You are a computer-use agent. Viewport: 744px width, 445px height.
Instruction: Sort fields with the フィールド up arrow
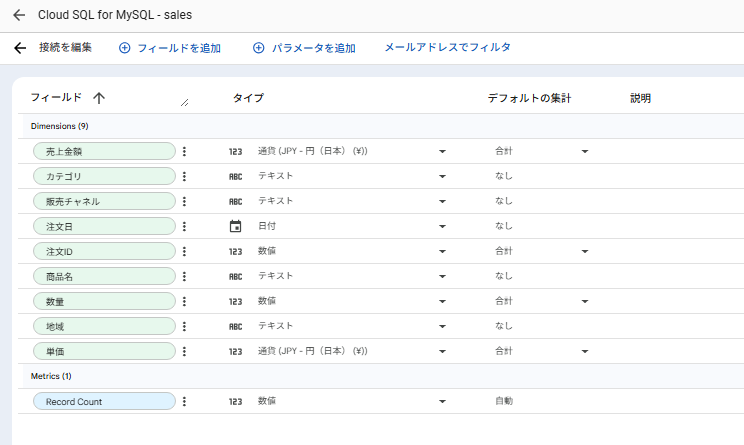[x=99, y=98]
